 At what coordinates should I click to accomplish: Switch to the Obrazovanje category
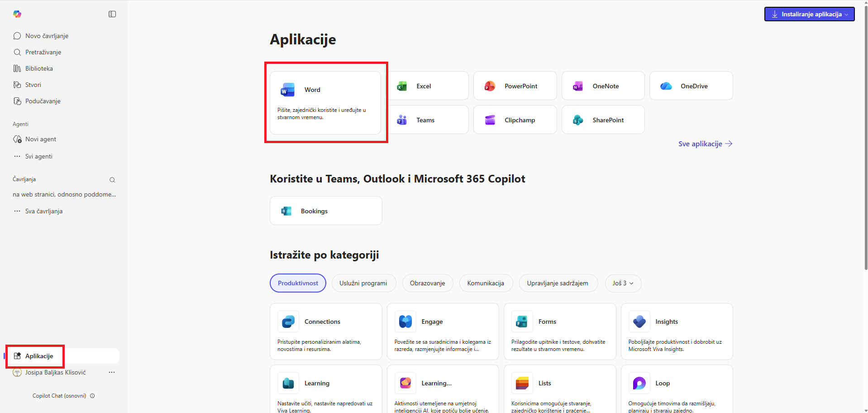click(427, 283)
